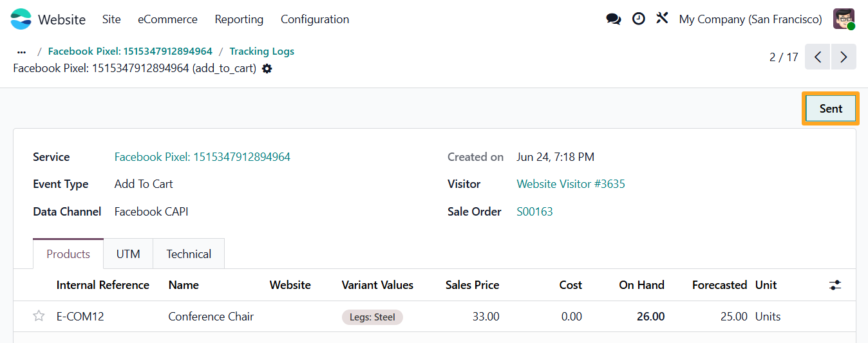Viewport: 868px width, 343px height.
Task: Select the Products tab
Action: pos(68,254)
